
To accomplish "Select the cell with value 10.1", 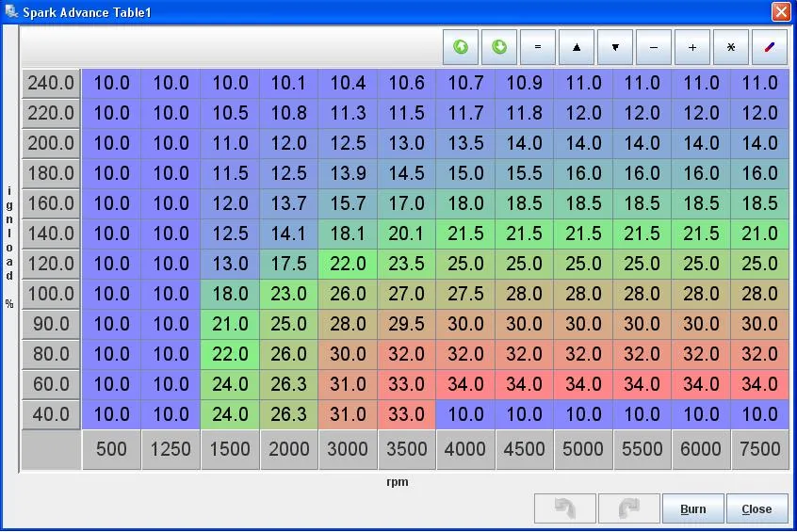I will point(288,83).
